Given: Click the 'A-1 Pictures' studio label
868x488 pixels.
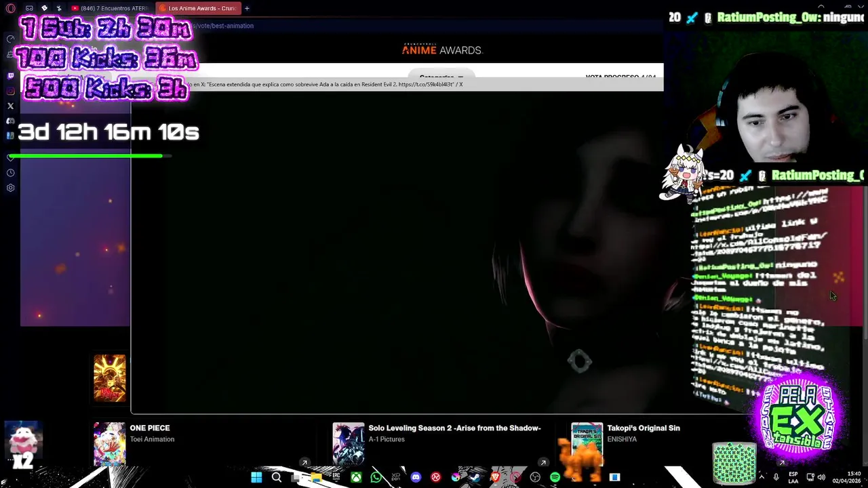Looking at the screenshot, I should [x=387, y=439].
